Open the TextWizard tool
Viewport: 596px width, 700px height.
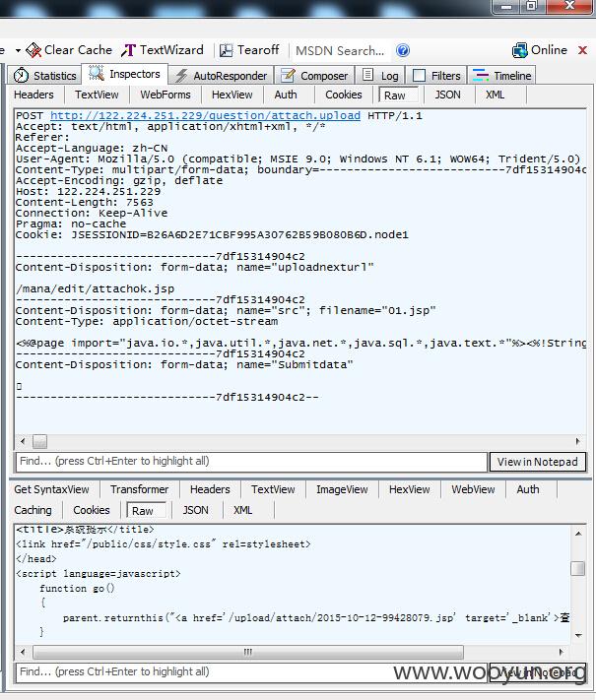click(x=163, y=50)
